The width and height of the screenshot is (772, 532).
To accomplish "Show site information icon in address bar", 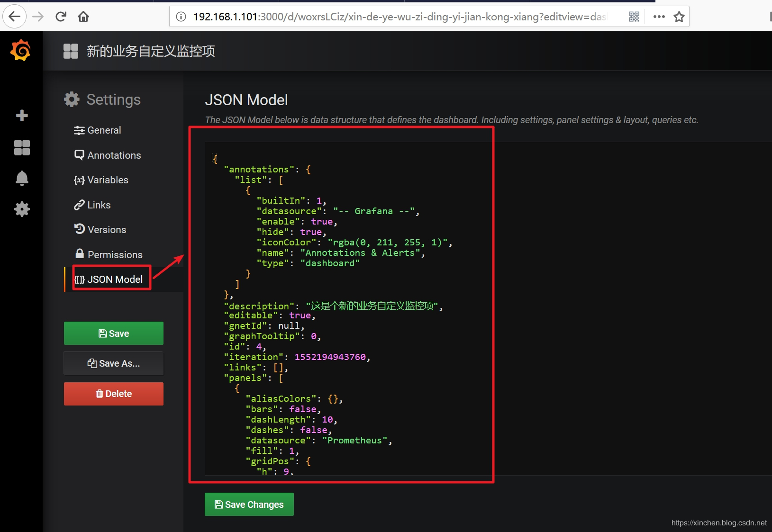I will [181, 17].
